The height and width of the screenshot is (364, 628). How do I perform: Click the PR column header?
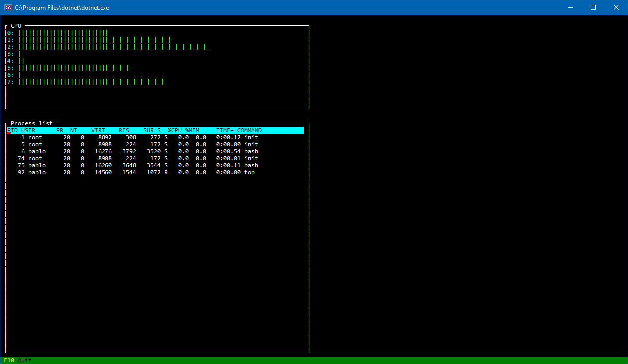(60, 130)
